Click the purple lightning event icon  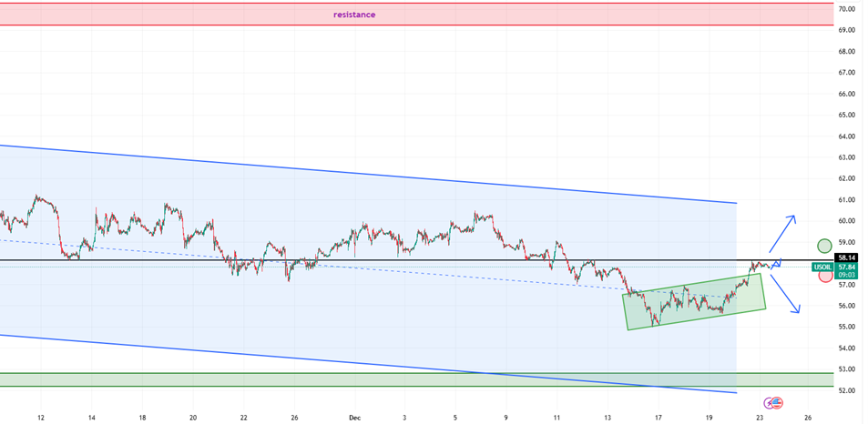(x=771, y=401)
